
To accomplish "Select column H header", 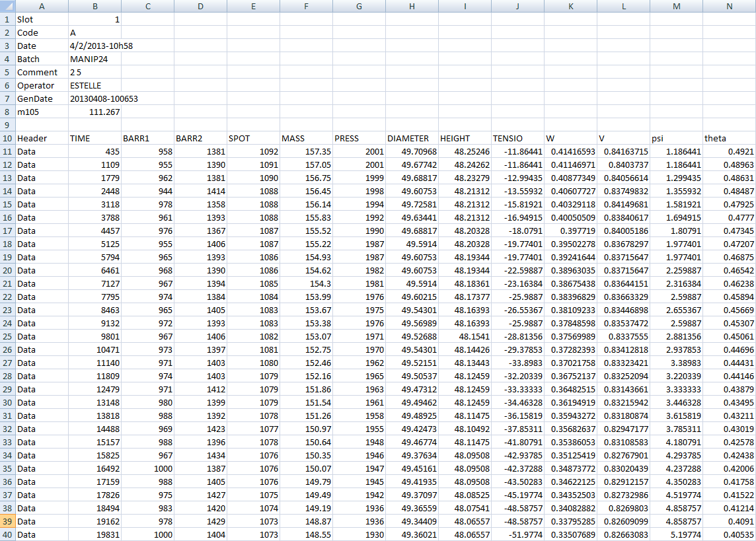I will (x=412, y=6).
